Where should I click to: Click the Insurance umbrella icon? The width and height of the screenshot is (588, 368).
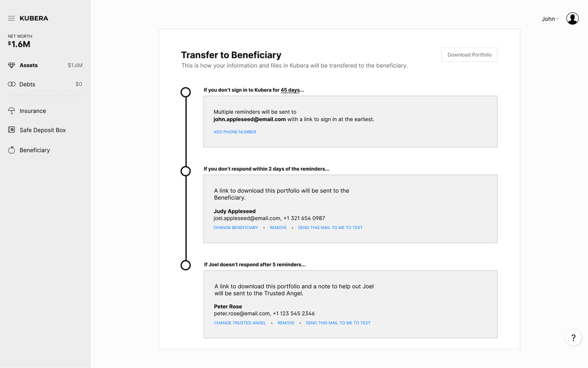[11, 111]
